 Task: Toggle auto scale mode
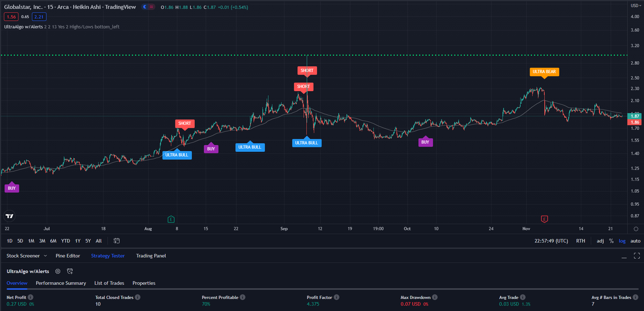click(x=635, y=241)
